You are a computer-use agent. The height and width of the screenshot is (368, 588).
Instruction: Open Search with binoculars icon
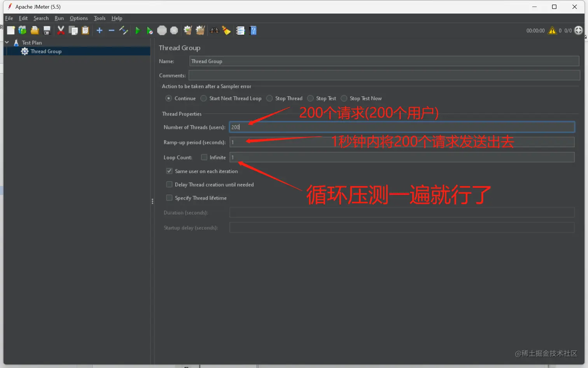tap(214, 30)
